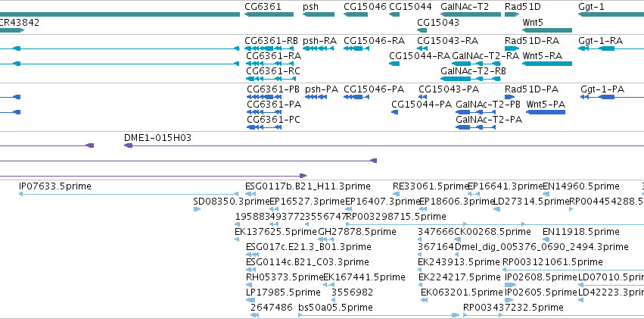The width and height of the screenshot is (644, 319).
Task: Click the Rad51D gene label
Action: pyautogui.click(x=523, y=7)
